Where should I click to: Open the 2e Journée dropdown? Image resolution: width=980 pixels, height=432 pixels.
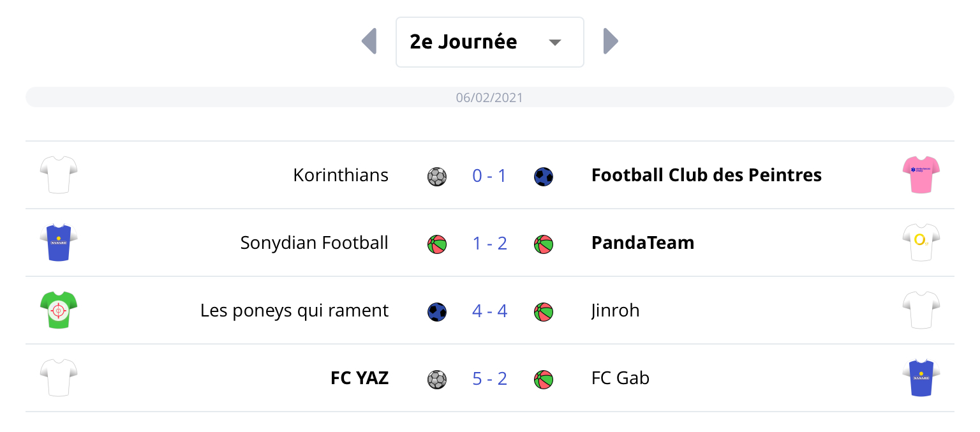point(489,42)
